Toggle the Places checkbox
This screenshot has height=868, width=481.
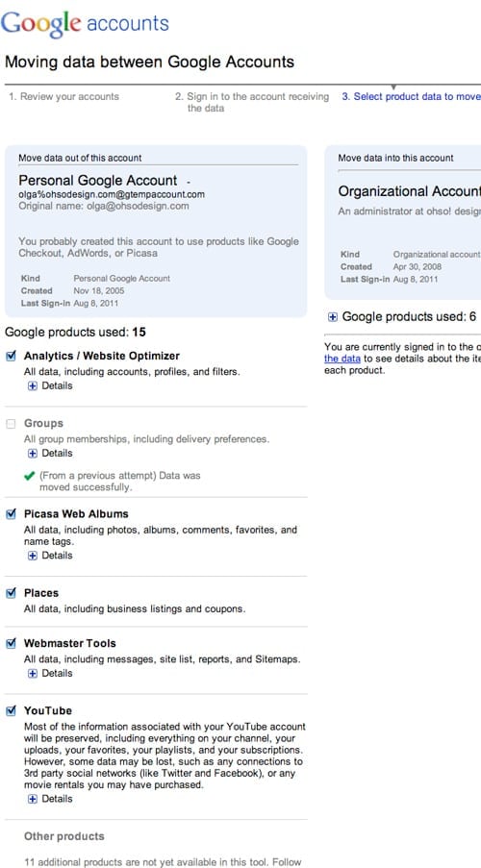coord(11,593)
